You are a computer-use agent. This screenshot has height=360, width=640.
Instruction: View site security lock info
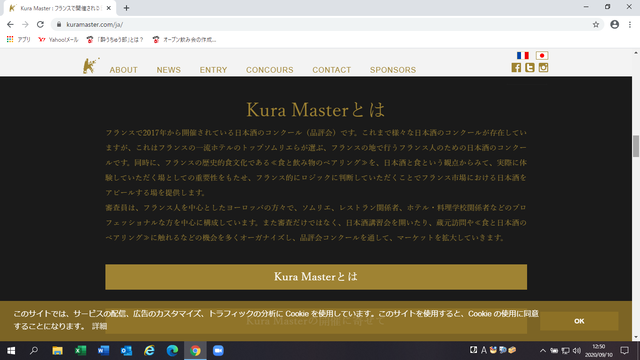click(x=59, y=24)
